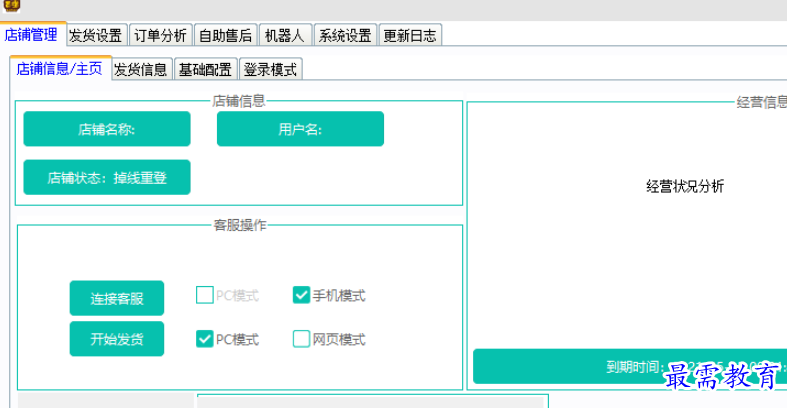
Task: View the 更新日志 tab
Action: [410, 35]
